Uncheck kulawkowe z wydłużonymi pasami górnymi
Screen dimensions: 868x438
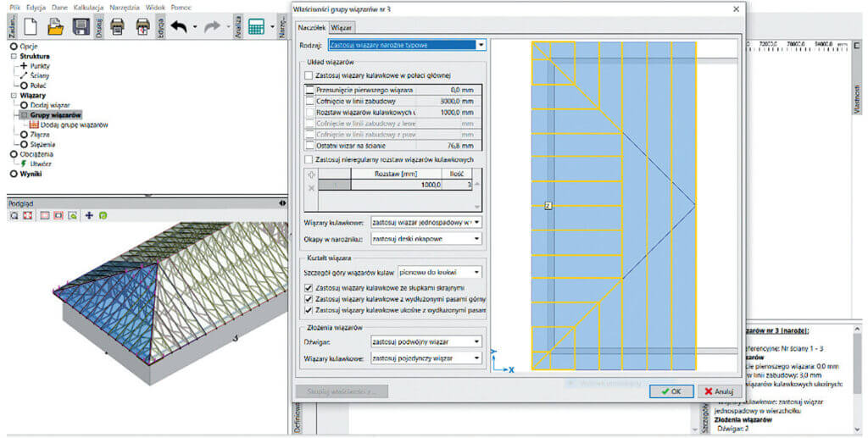(309, 299)
